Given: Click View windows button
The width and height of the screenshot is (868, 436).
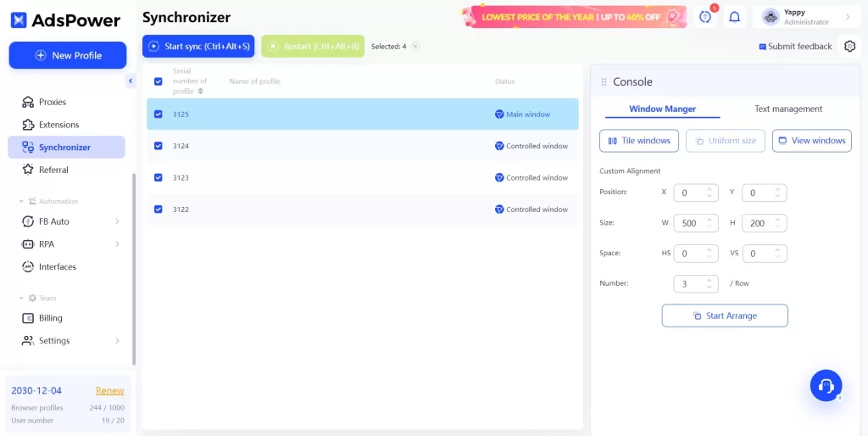Looking at the screenshot, I should pyautogui.click(x=811, y=141).
